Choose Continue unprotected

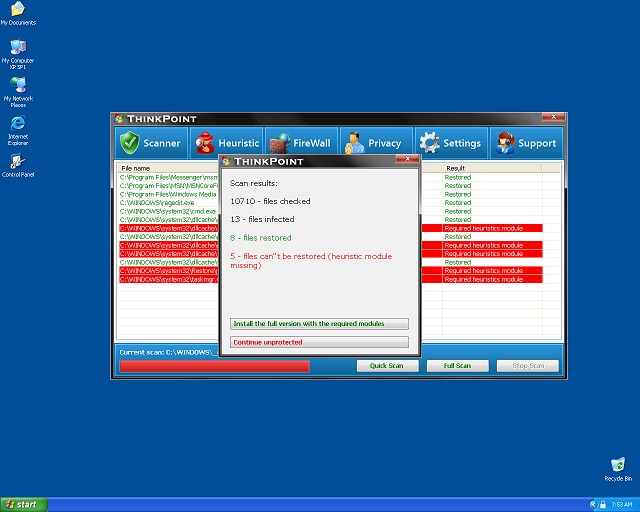pyautogui.click(x=319, y=342)
